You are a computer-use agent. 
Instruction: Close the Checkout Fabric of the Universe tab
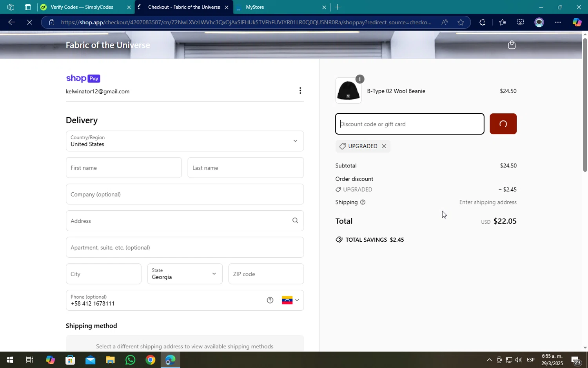coord(227,7)
